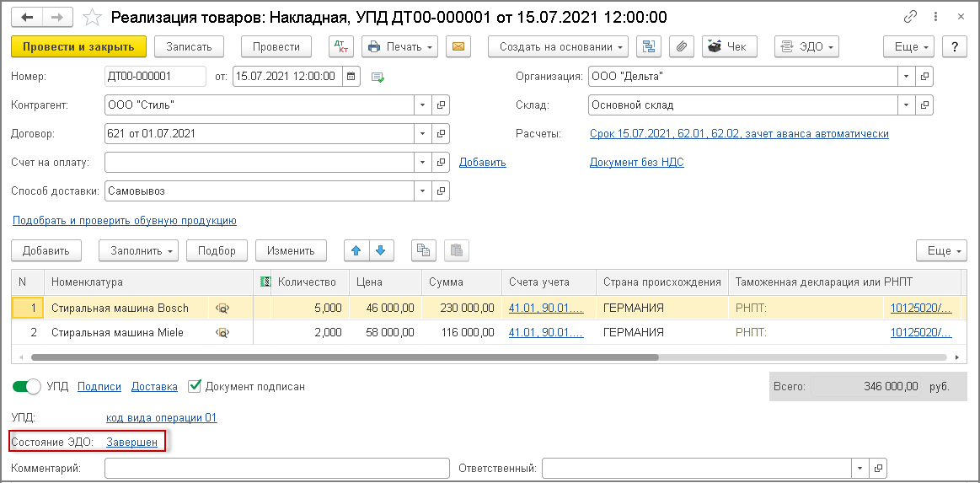Viewport: 980px width, 483px height.
Task: Copy link to document using chain icon
Action: pyautogui.click(x=912, y=17)
